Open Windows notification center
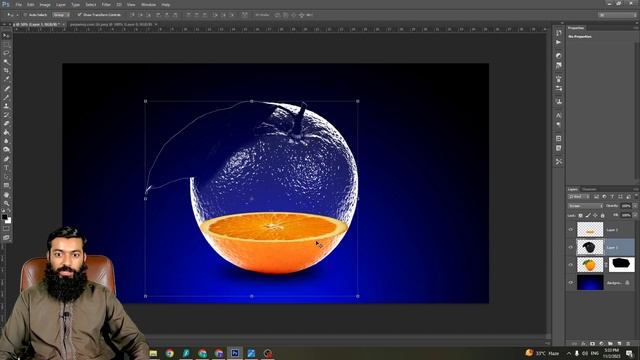 (x=629, y=353)
